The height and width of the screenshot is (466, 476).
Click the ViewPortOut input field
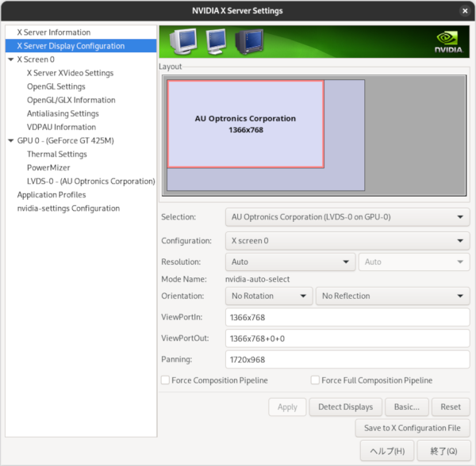click(x=347, y=338)
